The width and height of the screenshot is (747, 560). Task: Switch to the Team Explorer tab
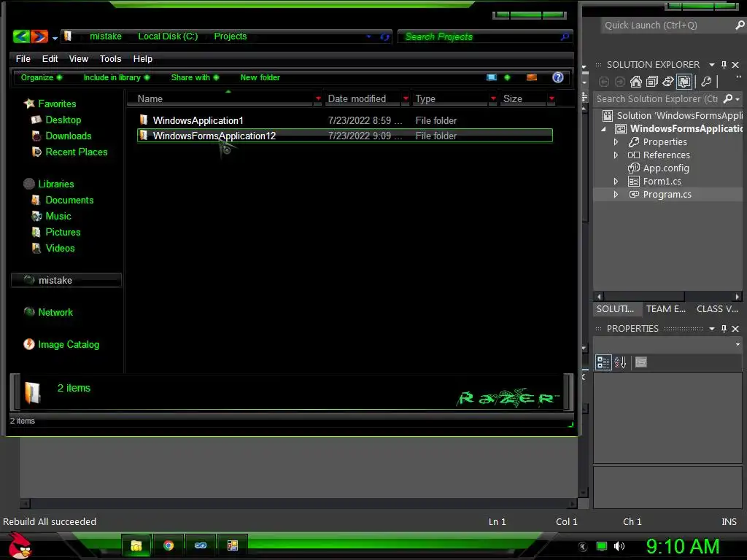[665, 309]
